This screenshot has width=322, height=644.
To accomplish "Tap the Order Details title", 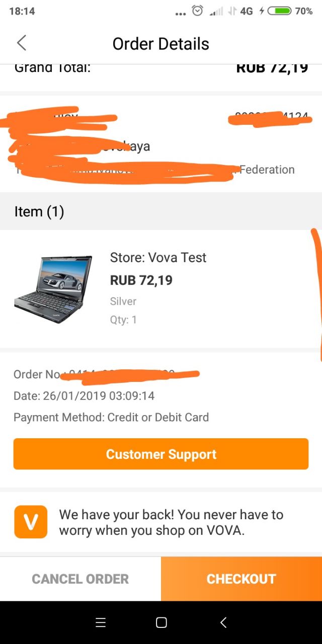I will click(x=161, y=44).
